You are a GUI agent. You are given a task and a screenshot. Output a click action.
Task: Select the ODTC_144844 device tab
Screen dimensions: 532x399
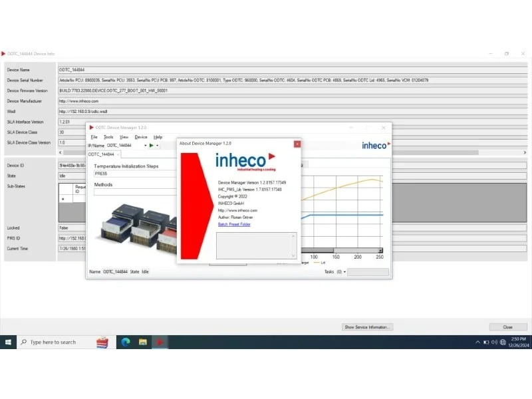(101, 154)
